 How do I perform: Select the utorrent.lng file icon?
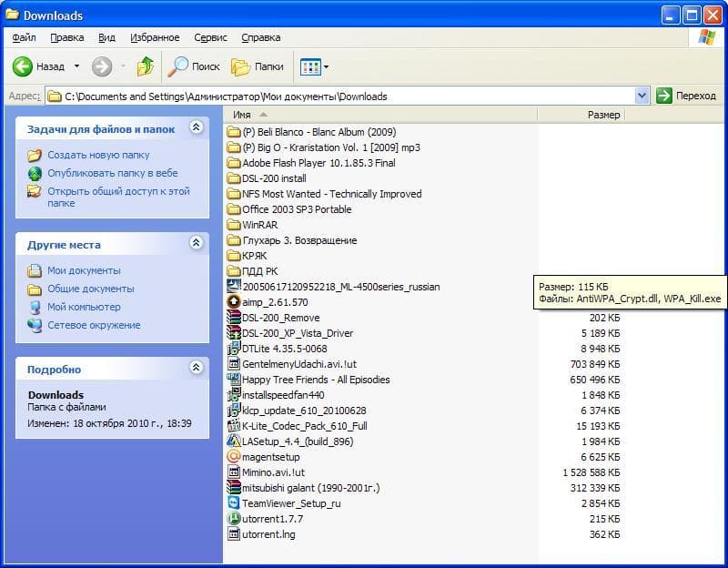point(234,534)
